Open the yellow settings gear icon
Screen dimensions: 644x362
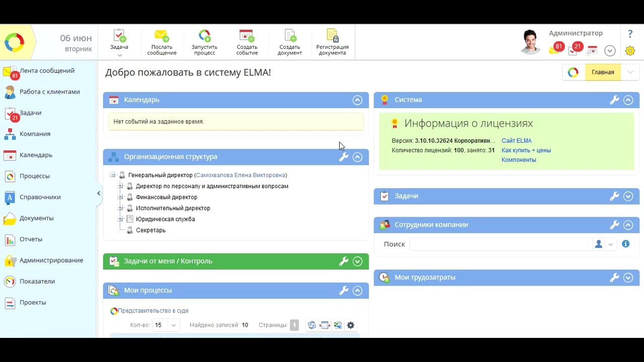pyautogui.click(x=630, y=51)
